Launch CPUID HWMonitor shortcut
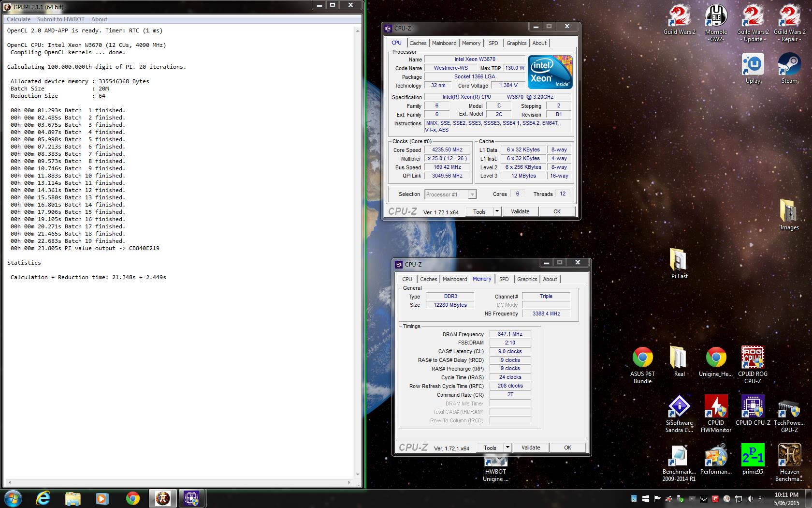The width and height of the screenshot is (812, 508). pos(716,414)
